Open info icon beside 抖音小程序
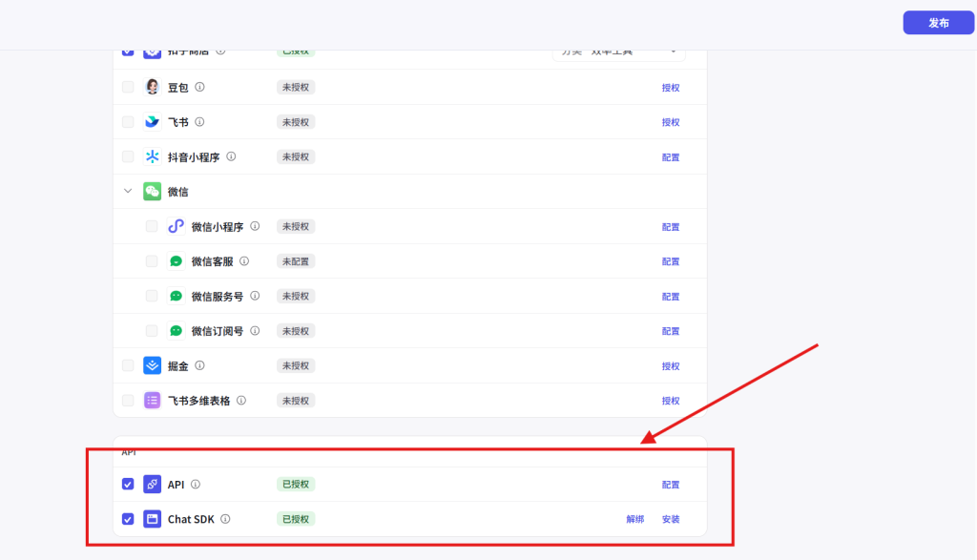The height and width of the screenshot is (560, 977). [231, 156]
